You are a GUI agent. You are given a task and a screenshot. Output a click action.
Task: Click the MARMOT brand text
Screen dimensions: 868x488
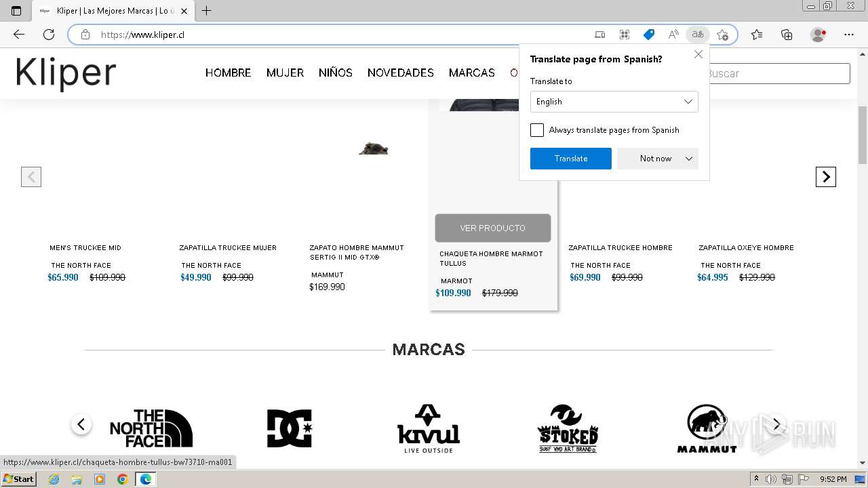(x=456, y=281)
